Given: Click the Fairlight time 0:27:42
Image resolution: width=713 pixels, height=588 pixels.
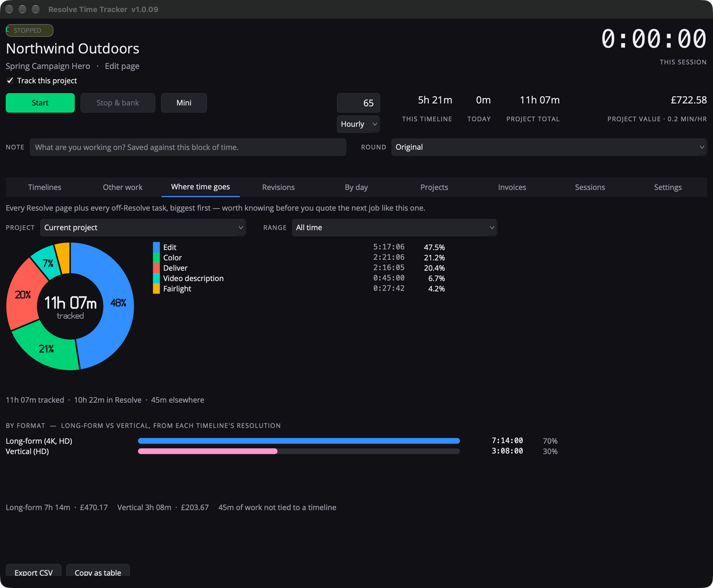Looking at the screenshot, I should (389, 289).
